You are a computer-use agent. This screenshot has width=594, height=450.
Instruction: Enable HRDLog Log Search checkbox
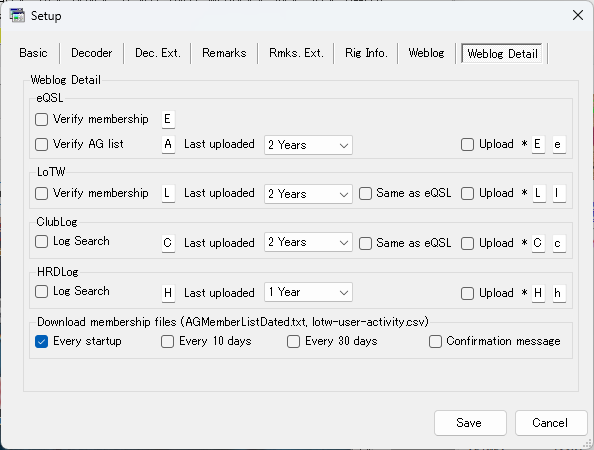click(x=41, y=292)
